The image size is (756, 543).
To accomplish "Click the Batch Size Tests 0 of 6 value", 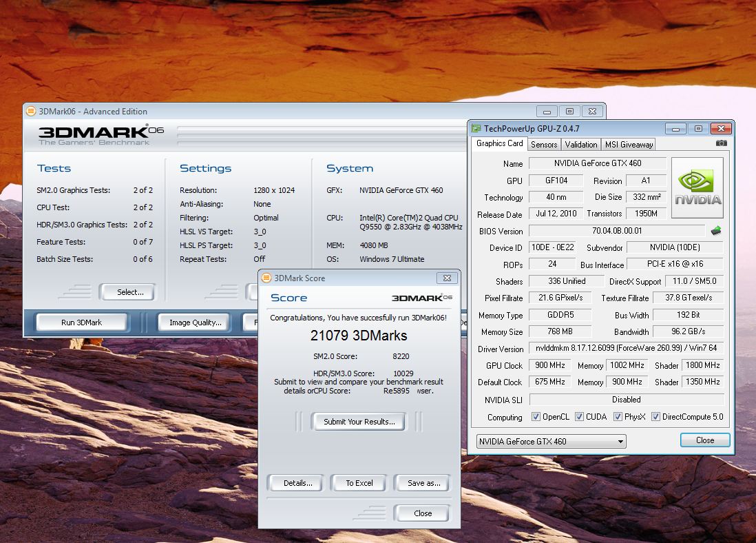I will 143,259.
